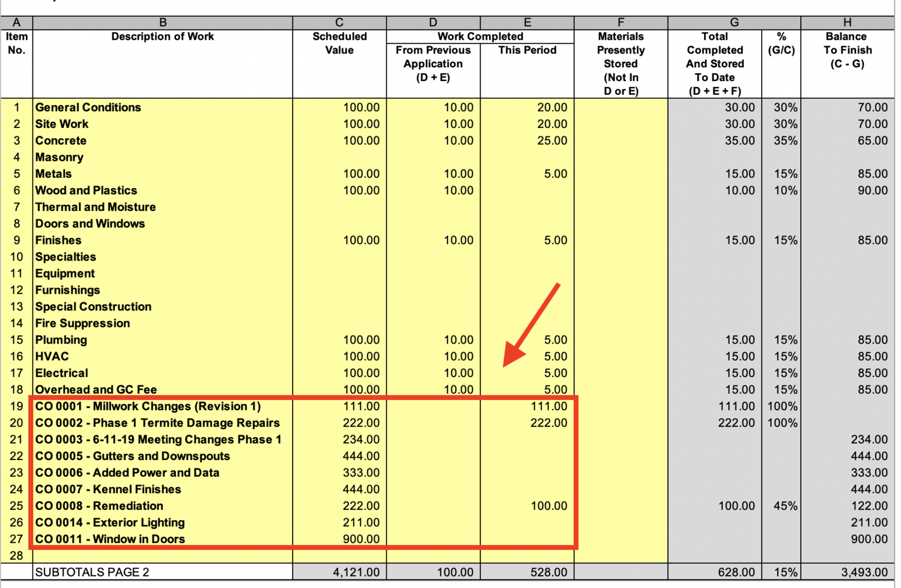Select the 'Overhead and GC Fee' cell
The image size is (901, 588).
point(163,390)
